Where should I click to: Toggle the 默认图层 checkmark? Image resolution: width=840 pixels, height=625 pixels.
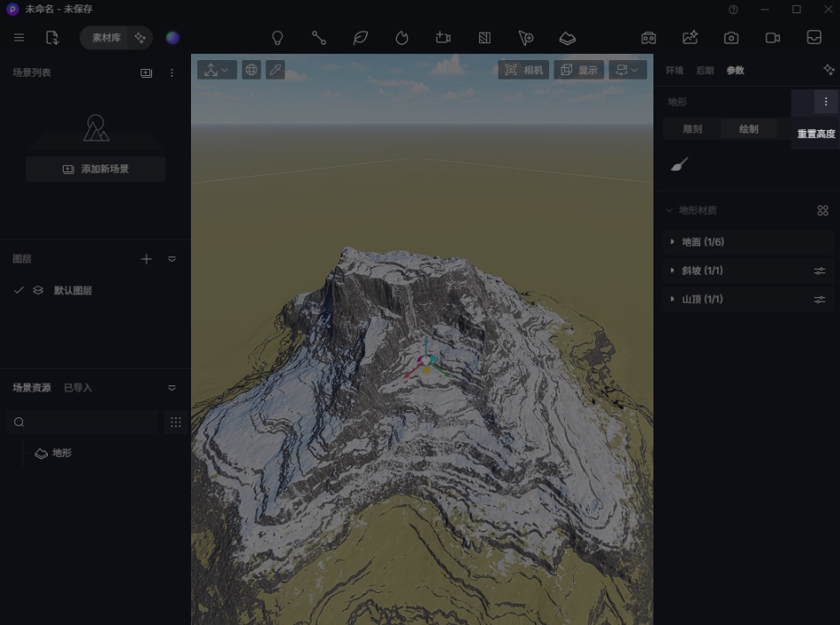click(19, 290)
